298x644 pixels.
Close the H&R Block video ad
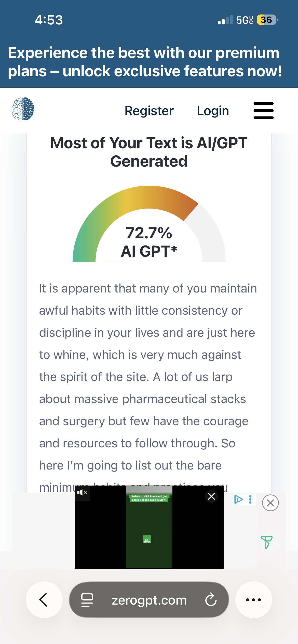211,496
